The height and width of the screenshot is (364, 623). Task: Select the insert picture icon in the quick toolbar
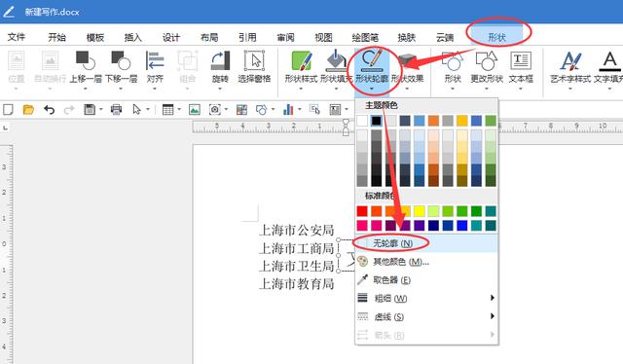pos(195,109)
